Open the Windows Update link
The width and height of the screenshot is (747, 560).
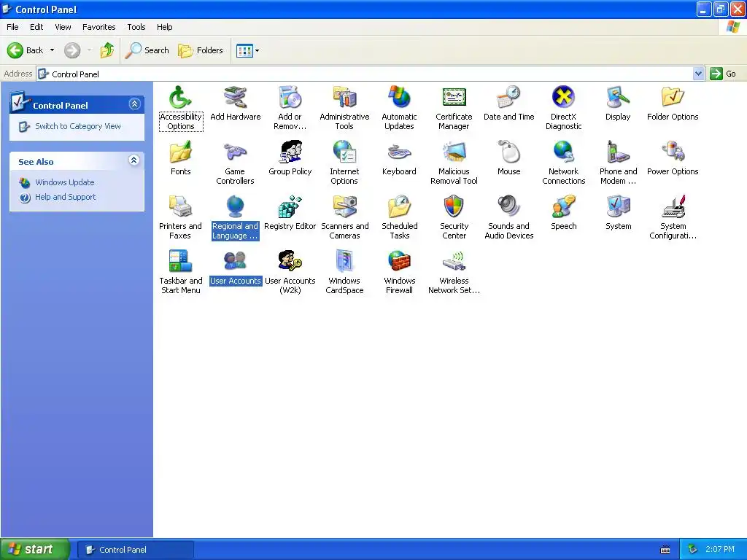coord(64,182)
